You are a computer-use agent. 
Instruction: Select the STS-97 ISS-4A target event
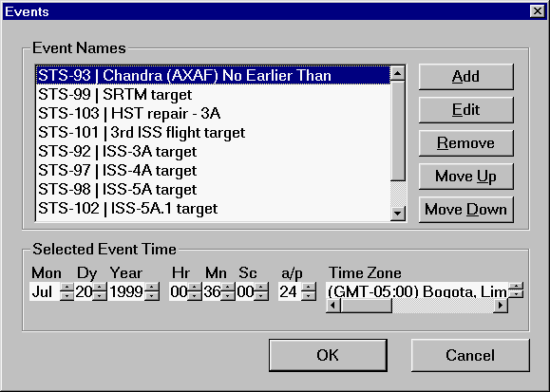pos(214,170)
